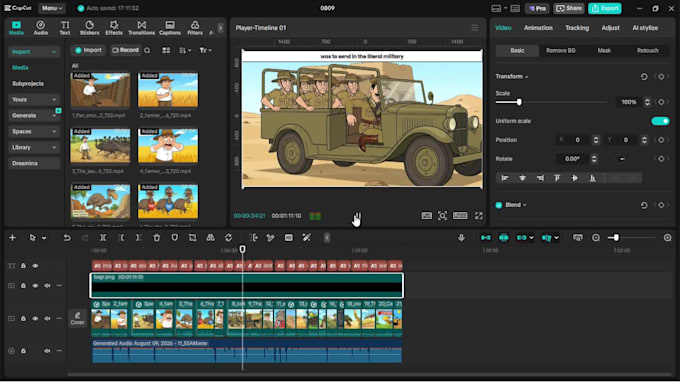
Task: Mute the bagr.png overlay track
Action: click(x=47, y=286)
